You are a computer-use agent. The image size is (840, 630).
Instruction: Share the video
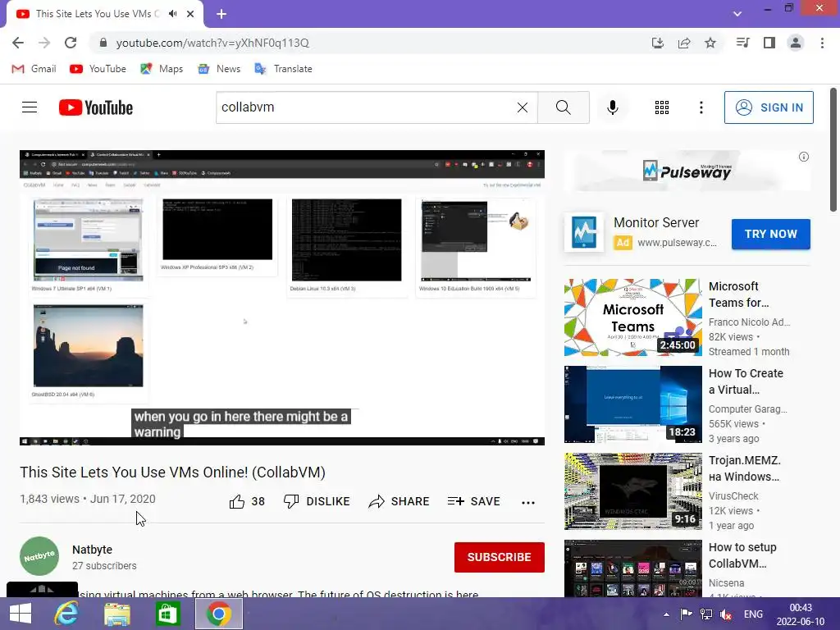[399, 501]
